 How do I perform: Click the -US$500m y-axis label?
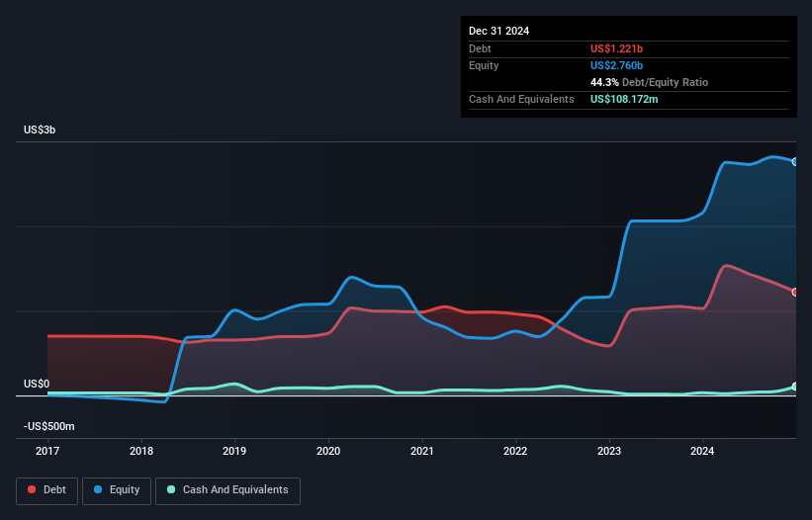[x=49, y=426]
